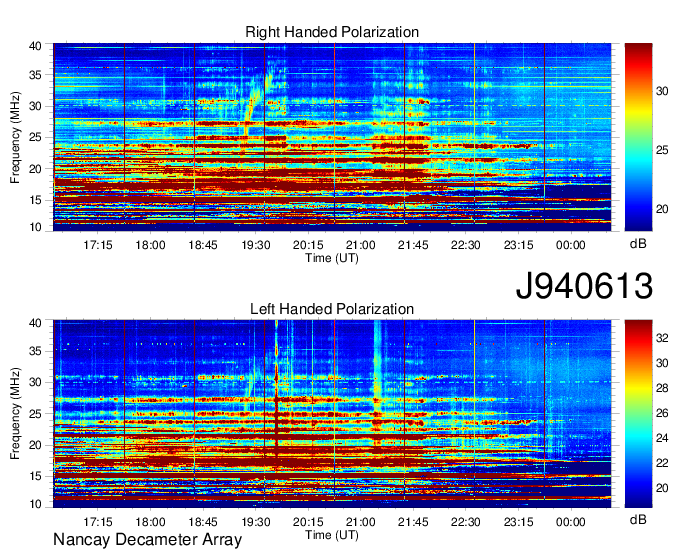This screenshot has width=680, height=552.
Task: Click the 00:00 time tick of Left Handed plot
Action: pyautogui.click(x=570, y=522)
